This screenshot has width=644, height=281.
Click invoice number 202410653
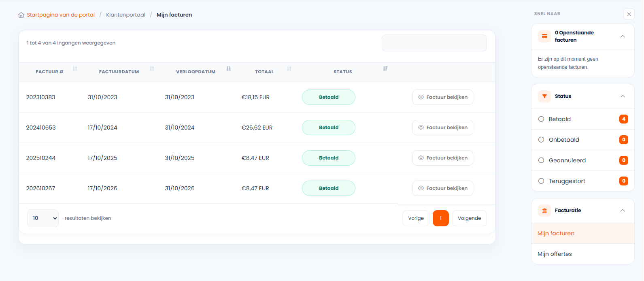(41, 128)
